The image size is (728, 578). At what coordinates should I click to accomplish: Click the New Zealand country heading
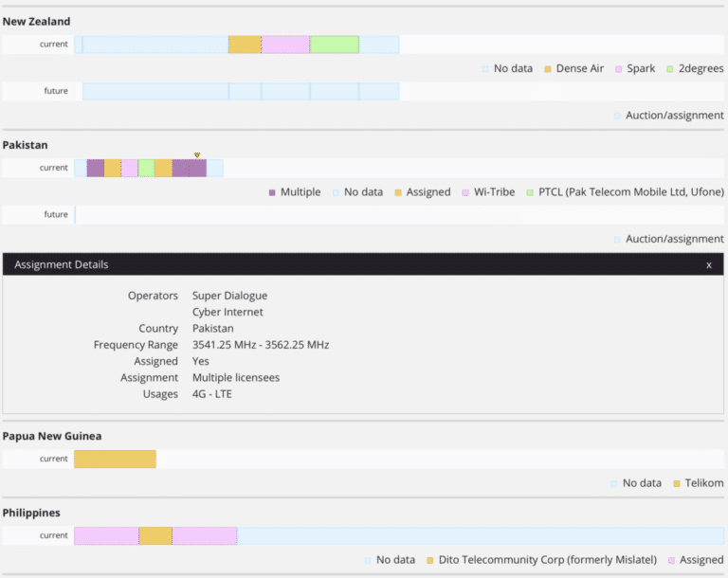[36, 22]
